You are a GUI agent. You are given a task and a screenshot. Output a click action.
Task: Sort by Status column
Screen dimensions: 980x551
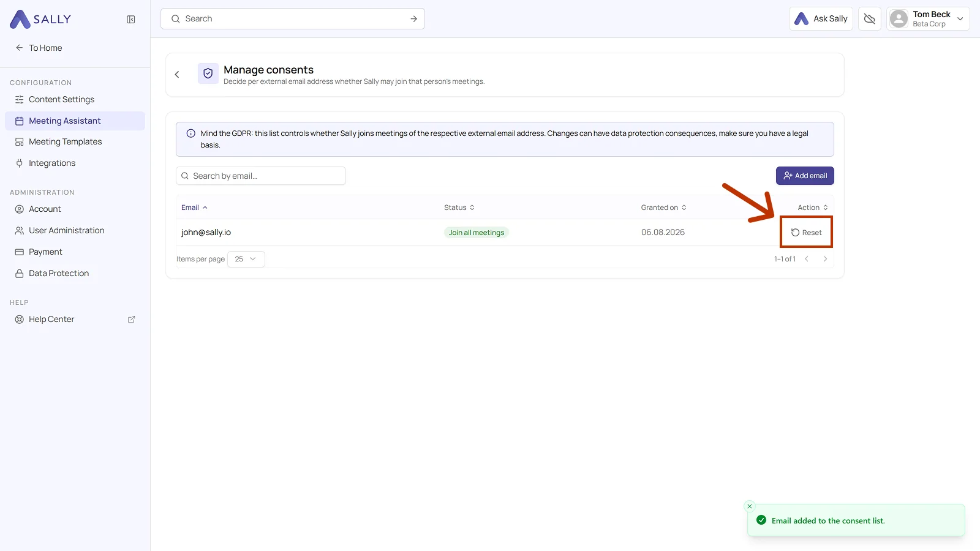pyautogui.click(x=459, y=208)
